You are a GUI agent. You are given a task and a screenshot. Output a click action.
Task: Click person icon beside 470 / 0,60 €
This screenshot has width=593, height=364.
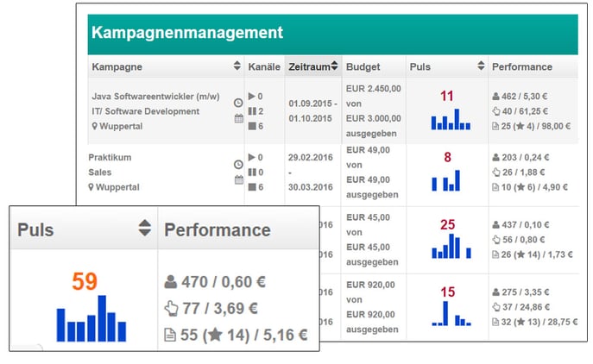pyautogui.click(x=171, y=282)
